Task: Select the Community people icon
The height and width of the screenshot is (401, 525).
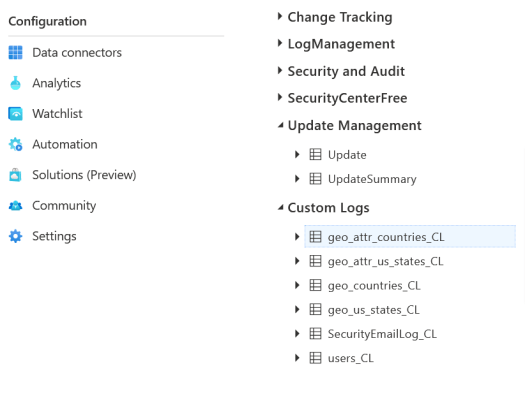Action: [15, 206]
